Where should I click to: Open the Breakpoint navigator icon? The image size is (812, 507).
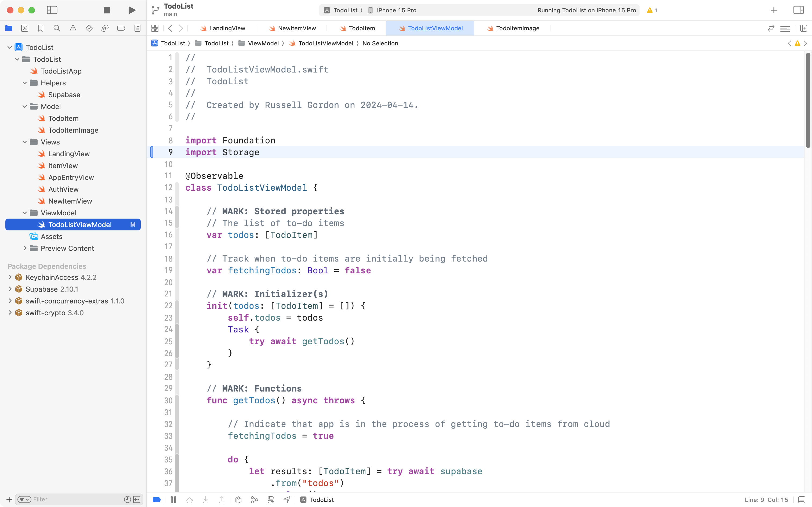pyautogui.click(x=121, y=28)
